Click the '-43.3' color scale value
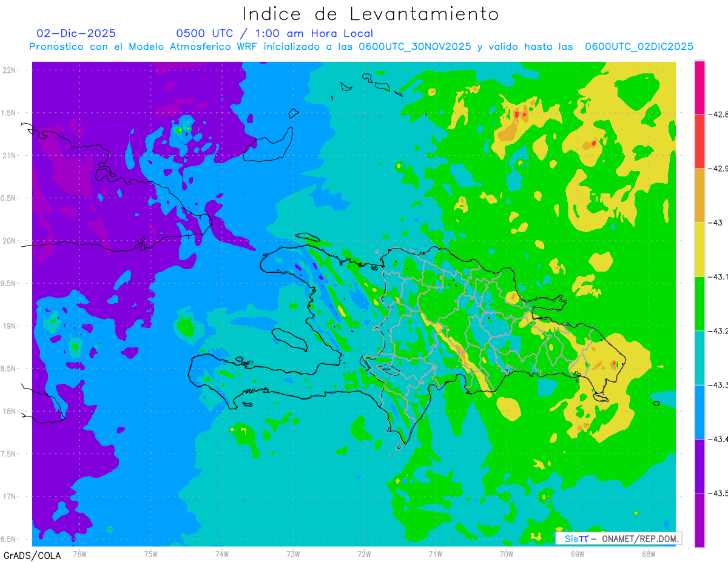This screenshot has height=562, width=728. point(717,385)
